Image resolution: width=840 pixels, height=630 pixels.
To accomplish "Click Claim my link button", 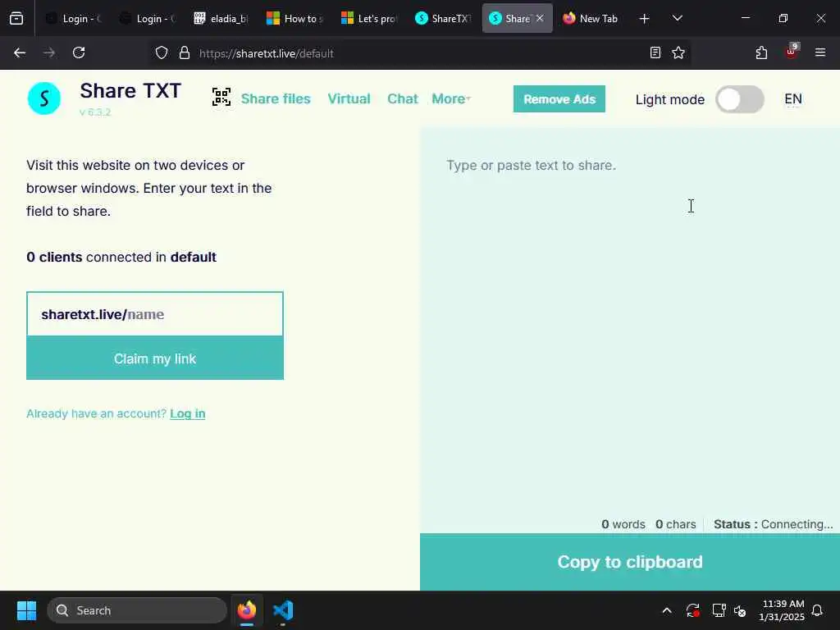I will (x=155, y=358).
